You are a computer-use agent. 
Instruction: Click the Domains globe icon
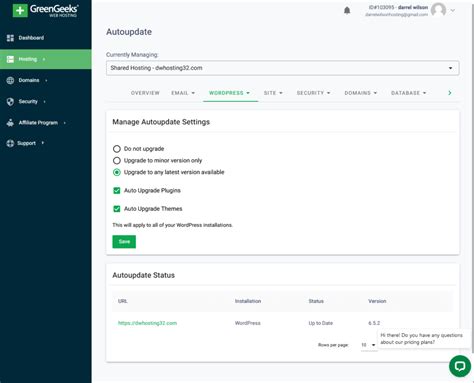pos(10,80)
